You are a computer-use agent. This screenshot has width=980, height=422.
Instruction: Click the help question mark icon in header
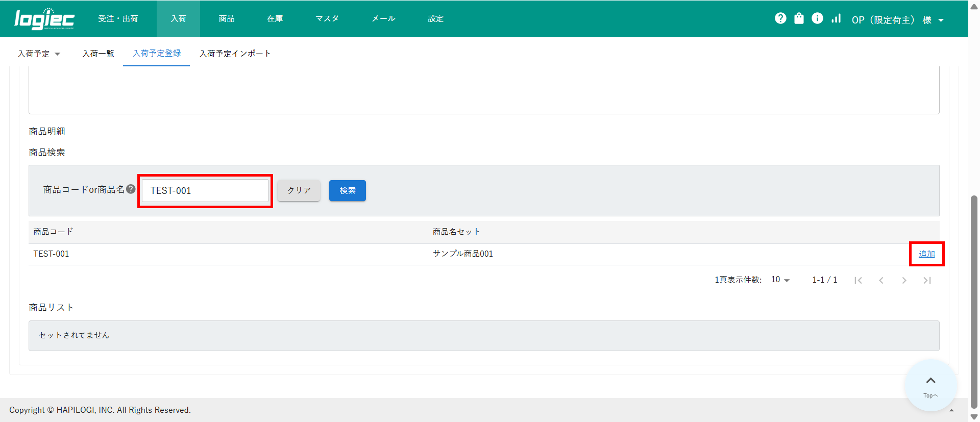tap(780, 18)
